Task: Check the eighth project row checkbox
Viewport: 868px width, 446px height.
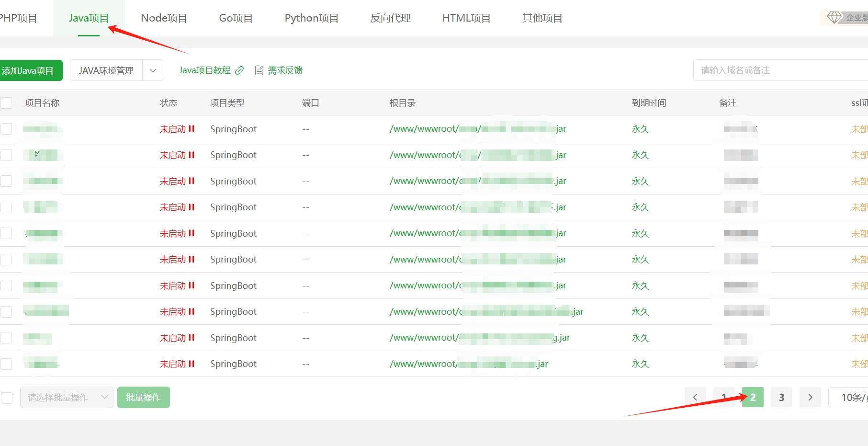Action: tap(6, 312)
